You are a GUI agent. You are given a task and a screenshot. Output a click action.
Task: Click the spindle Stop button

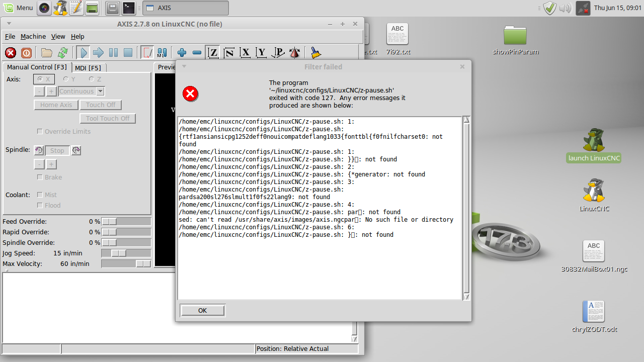[57, 150]
